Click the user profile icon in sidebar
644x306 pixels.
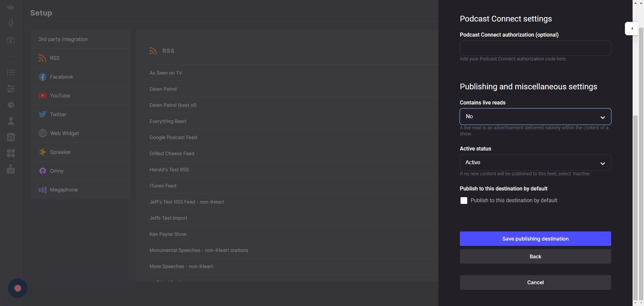(11, 121)
